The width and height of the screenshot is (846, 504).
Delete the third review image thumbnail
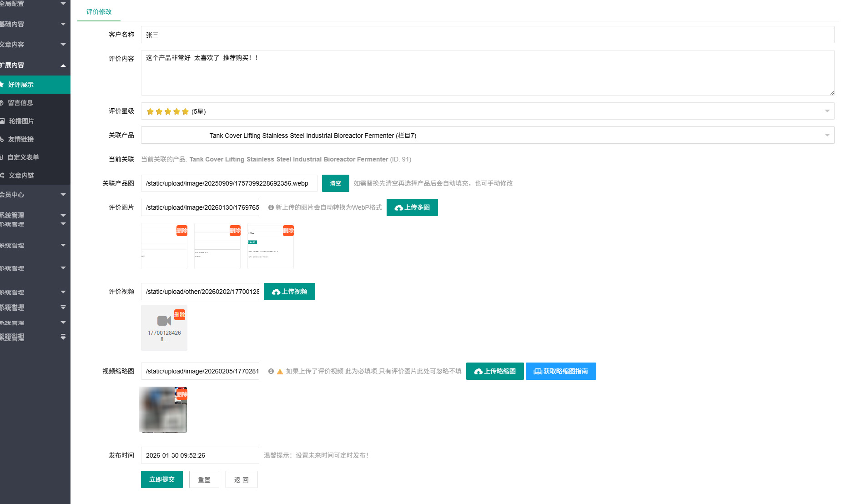[x=288, y=231]
